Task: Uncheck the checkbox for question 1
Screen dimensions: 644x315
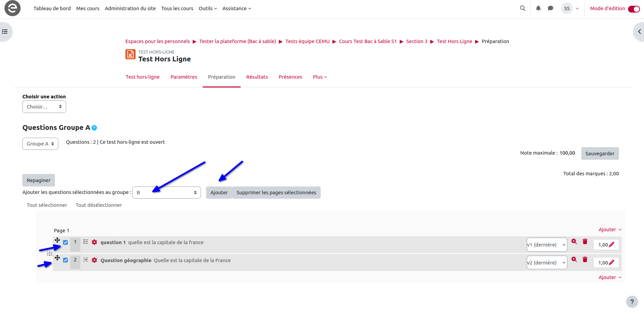Action: click(x=65, y=242)
